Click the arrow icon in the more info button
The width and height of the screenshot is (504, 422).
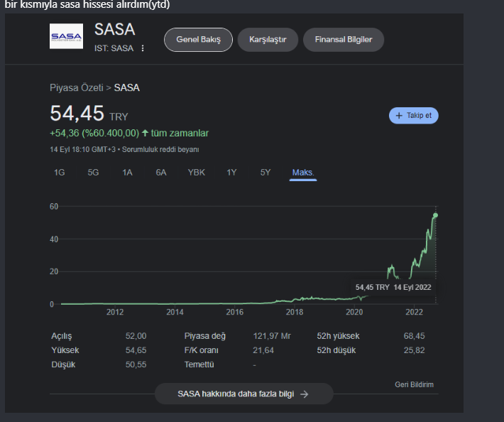(305, 394)
